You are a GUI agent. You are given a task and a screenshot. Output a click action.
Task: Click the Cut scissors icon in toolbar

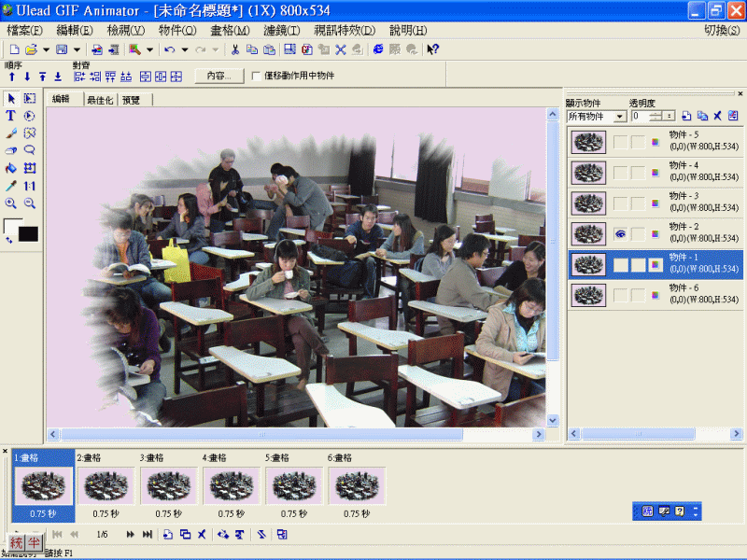tap(235, 49)
